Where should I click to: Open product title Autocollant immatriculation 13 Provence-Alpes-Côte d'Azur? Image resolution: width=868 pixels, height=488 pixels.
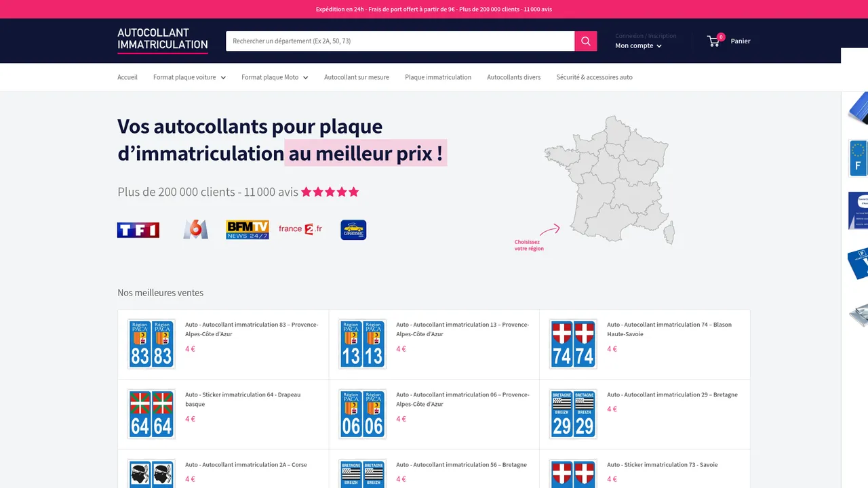[x=462, y=329]
